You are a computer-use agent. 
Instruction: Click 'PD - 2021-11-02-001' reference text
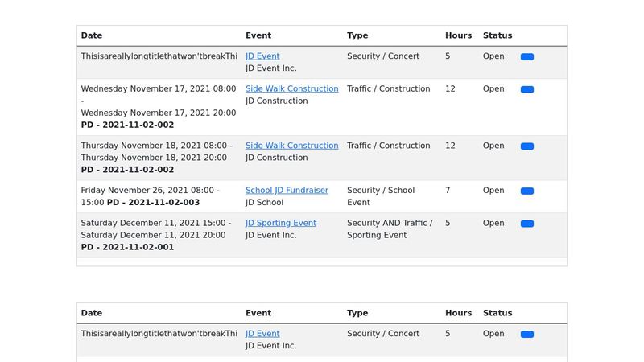[x=127, y=247]
